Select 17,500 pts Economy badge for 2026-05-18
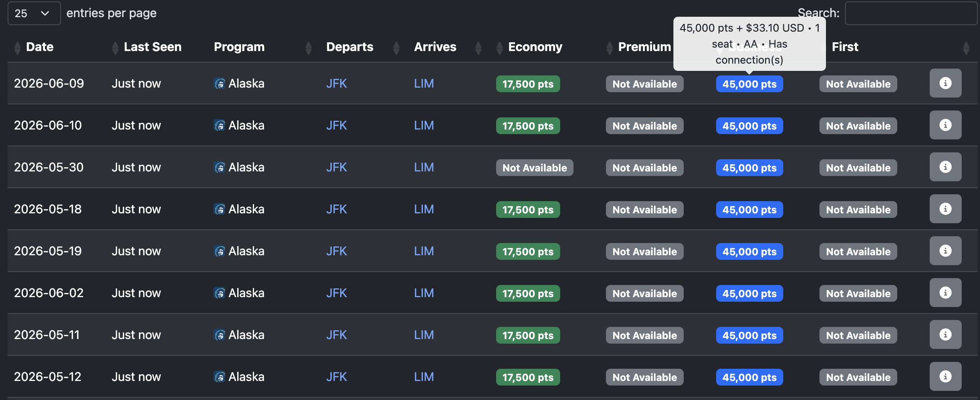The height and width of the screenshot is (400, 980). [527, 210]
